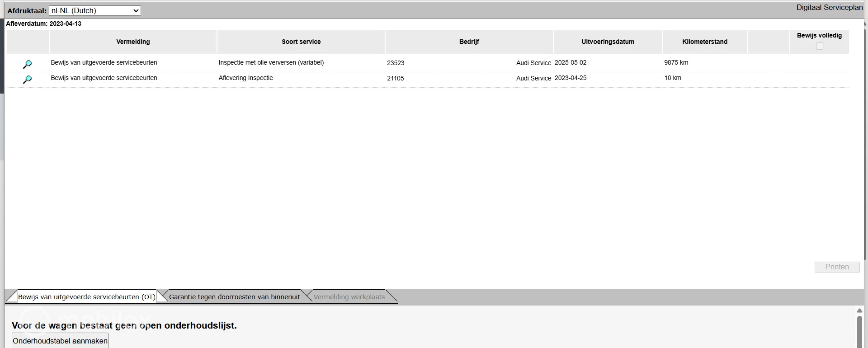This screenshot has width=868, height=348.
Task: Select the 'Aflevering Inspectie' service cell
Action: [x=245, y=78]
